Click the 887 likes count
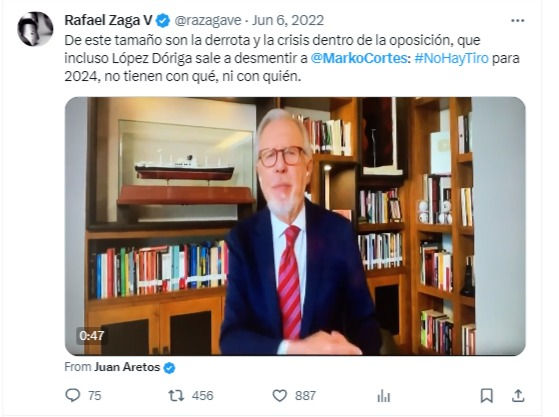The image size is (559, 417). (305, 396)
